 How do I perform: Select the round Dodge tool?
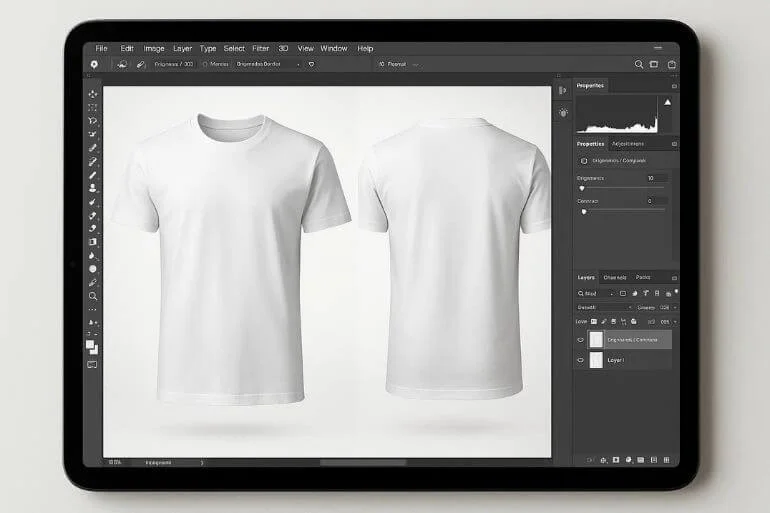pos(92,269)
